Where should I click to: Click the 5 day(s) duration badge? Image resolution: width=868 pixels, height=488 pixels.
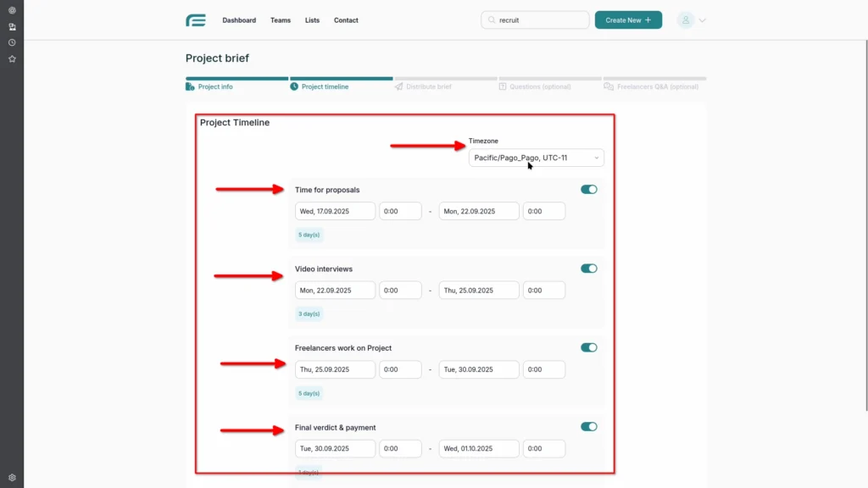click(x=309, y=235)
